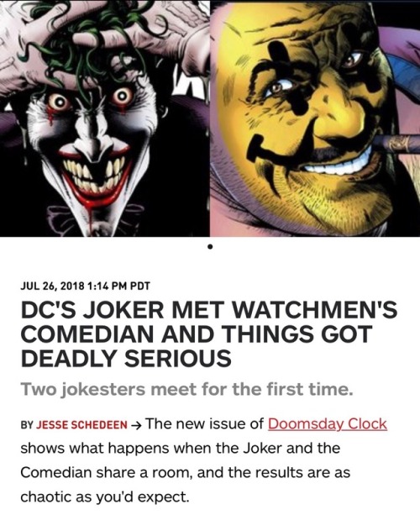Open the Comedian smiley-face artwork on the right
Viewport: 420px width, 515px height.
pyautogui.click(x=315, y=118)
